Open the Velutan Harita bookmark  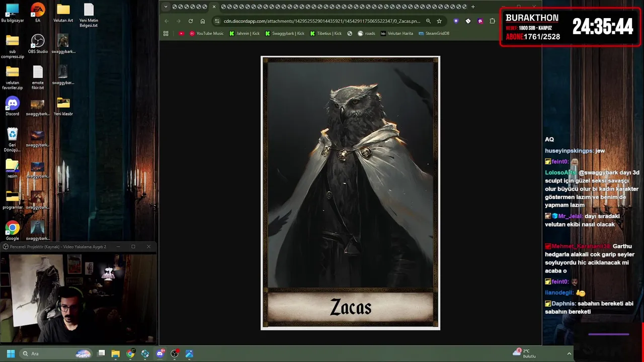pyautogui.click(x=396, y=33)
